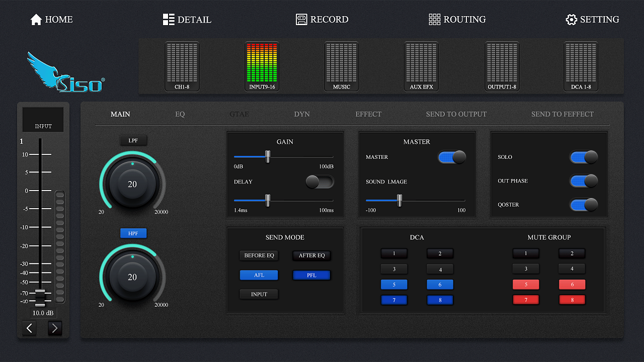Click the ROUTING grid icon

click(x=434, y=20)
